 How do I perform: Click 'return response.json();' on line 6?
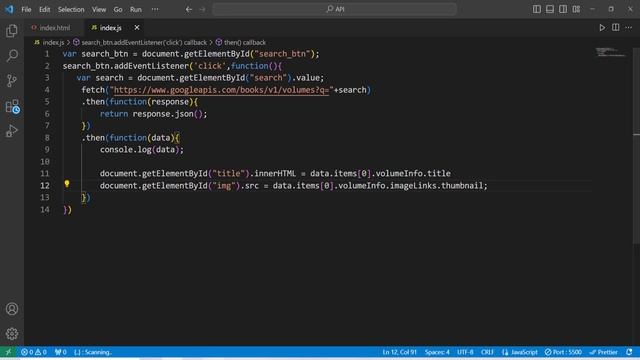[153, 114]
